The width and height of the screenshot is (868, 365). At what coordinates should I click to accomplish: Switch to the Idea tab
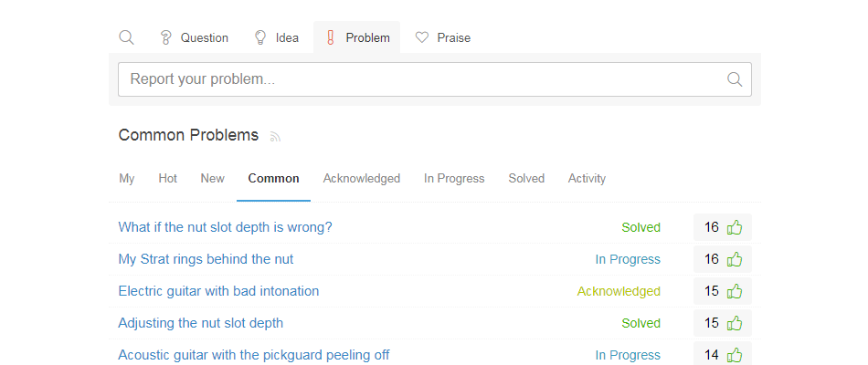(x=276, y=37)
